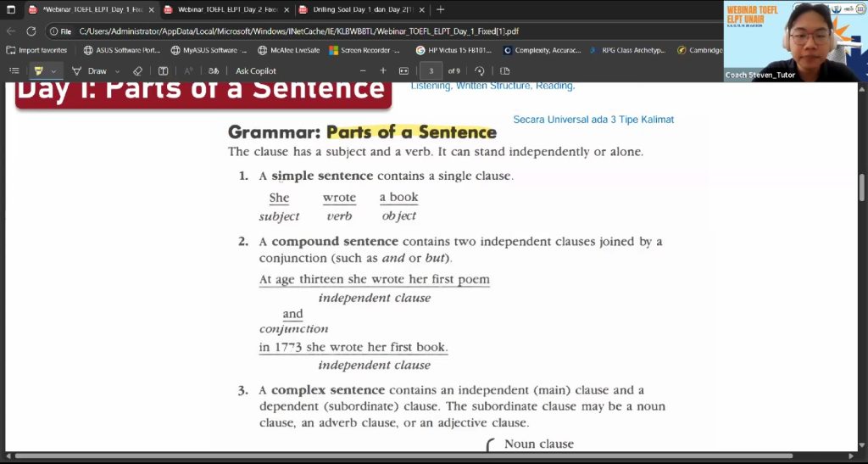
Task: Open Import favorites bookmark
Action: (36, 50)
